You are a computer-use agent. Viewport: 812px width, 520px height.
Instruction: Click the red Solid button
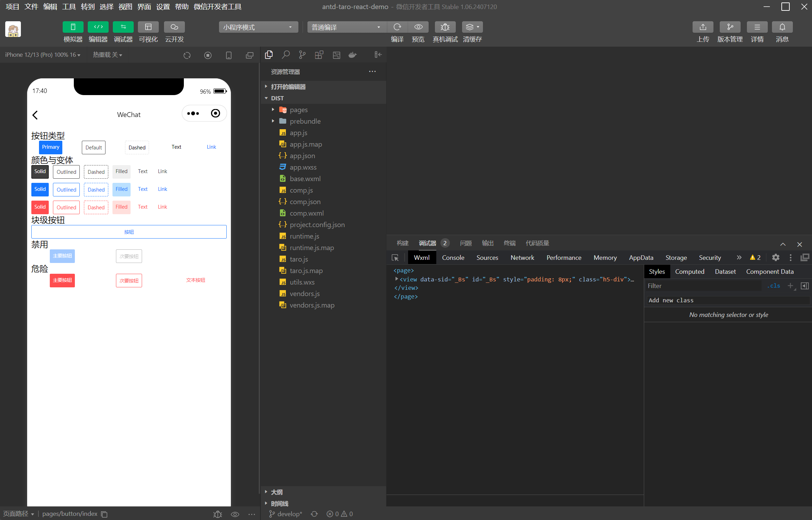[40, 207]
